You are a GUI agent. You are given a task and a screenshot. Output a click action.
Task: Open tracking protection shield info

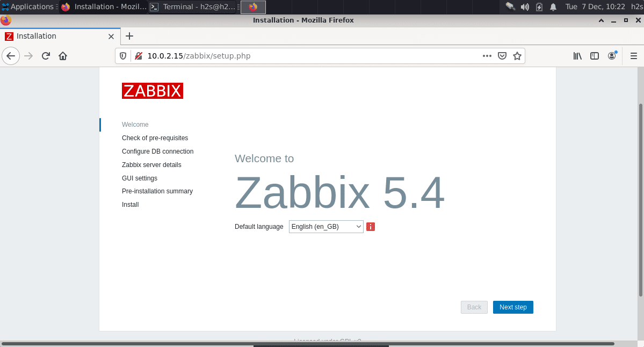click(x=123, y=56)
